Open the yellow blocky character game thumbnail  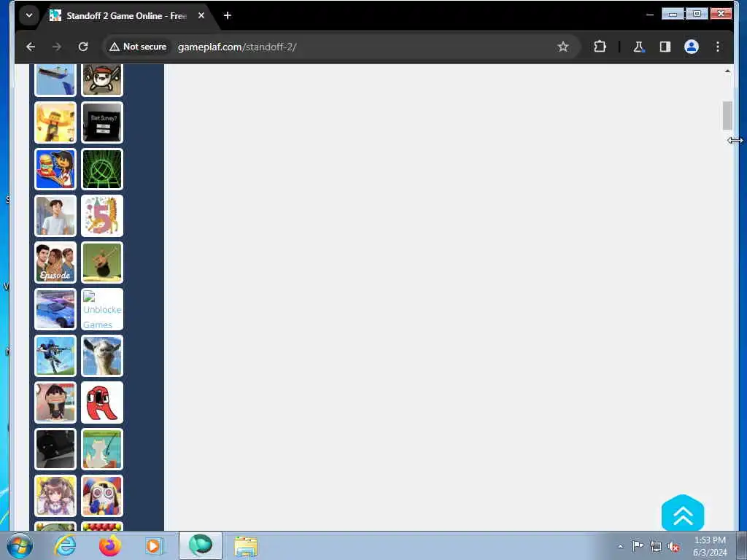[x=55, y=122]
